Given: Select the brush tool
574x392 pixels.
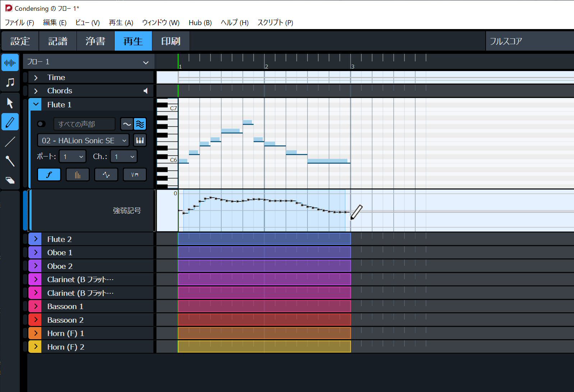Looking at the screenshot, I should 10,161.
